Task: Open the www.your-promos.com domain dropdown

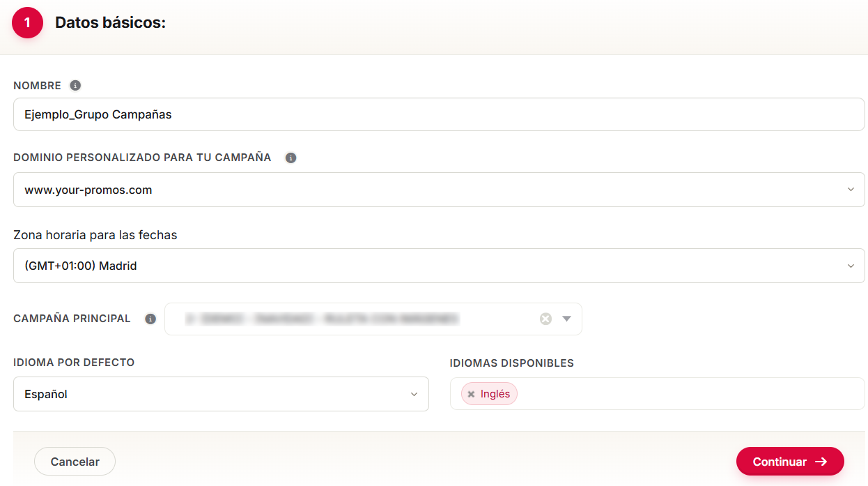Action: tap(439, 190)
